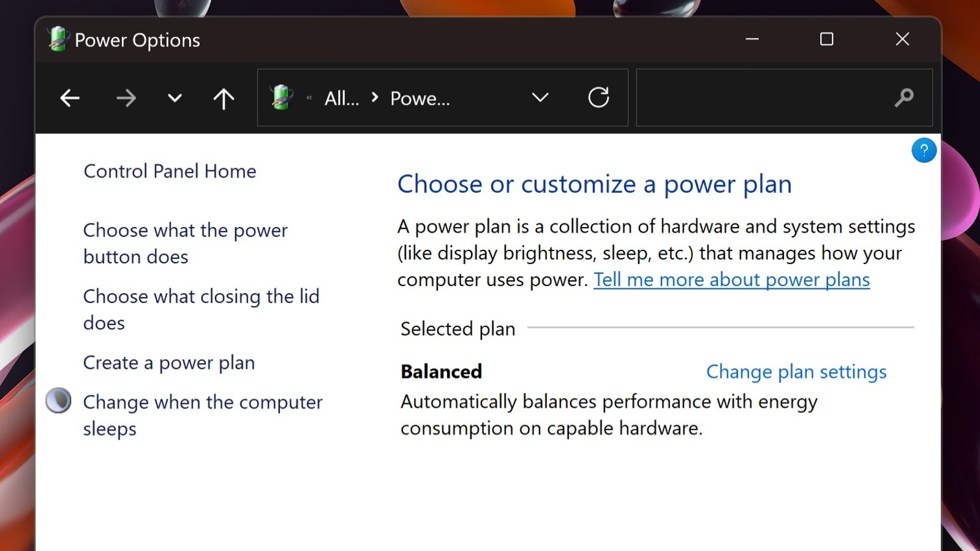Click the Forward navigation arrow
Screen dimensions: 980x551
(x=126, y=98)
